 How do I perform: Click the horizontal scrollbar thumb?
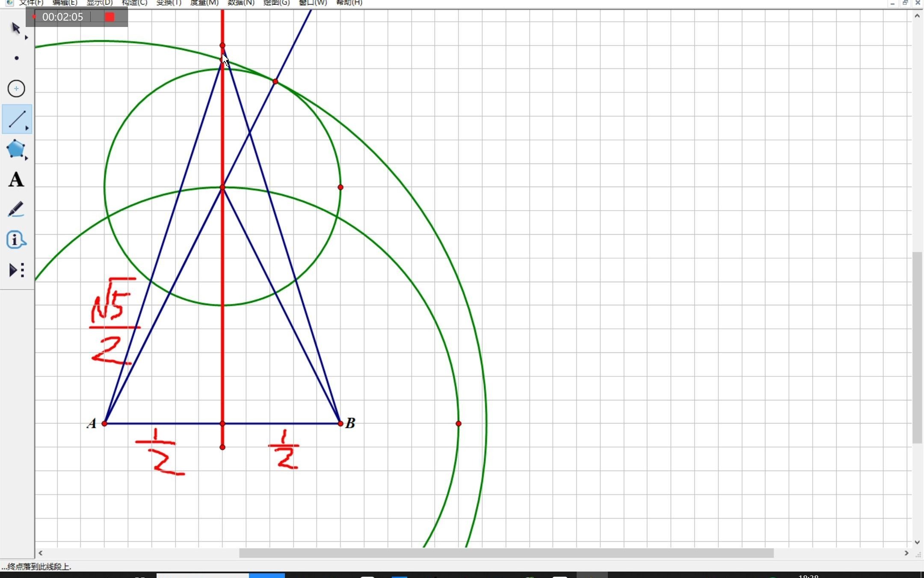[x=506, y=553]
